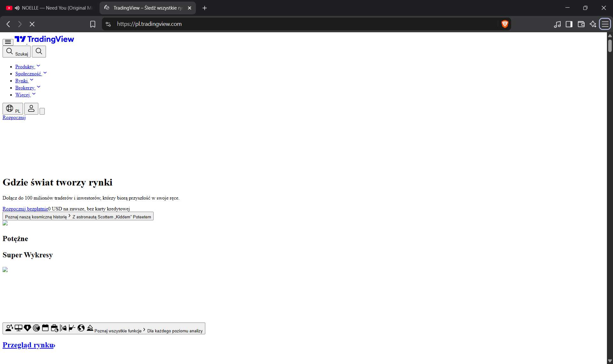Open the Więcej menu link
Viewport: 613px width, 364px height.
point(23,95)
